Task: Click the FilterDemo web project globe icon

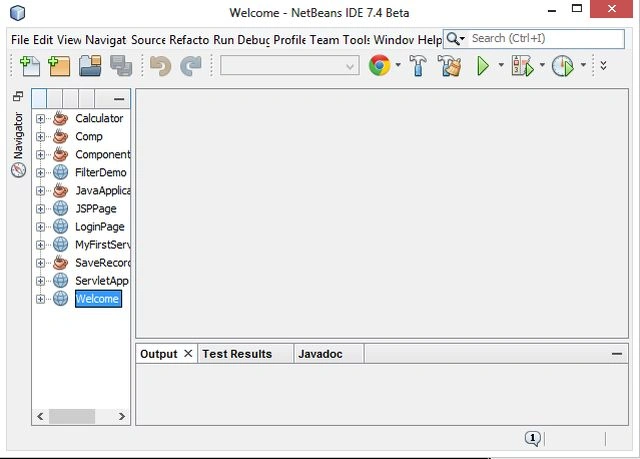Action: click(60, 173)
